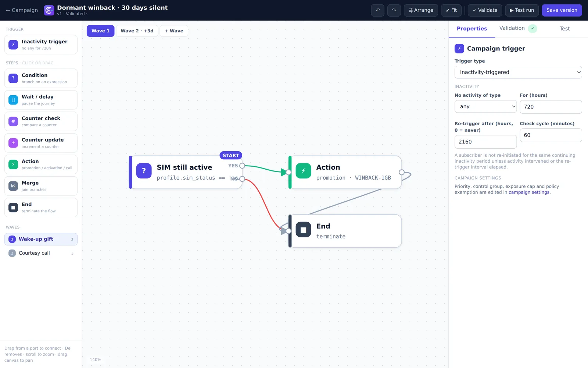The image size is (588, 368).
Task: Click the Merge step icon
Action: (x=13, y=186)
